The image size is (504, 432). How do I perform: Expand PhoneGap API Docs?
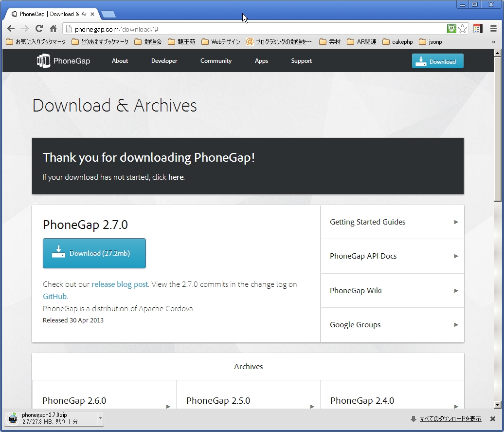pyautogui.click(x=393, y=256)
